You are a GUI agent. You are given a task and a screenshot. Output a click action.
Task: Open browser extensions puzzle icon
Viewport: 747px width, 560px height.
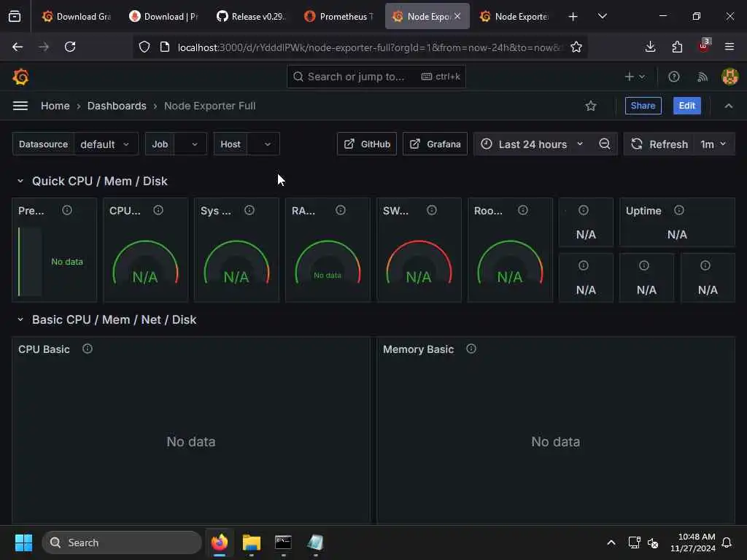click(677, 47)
